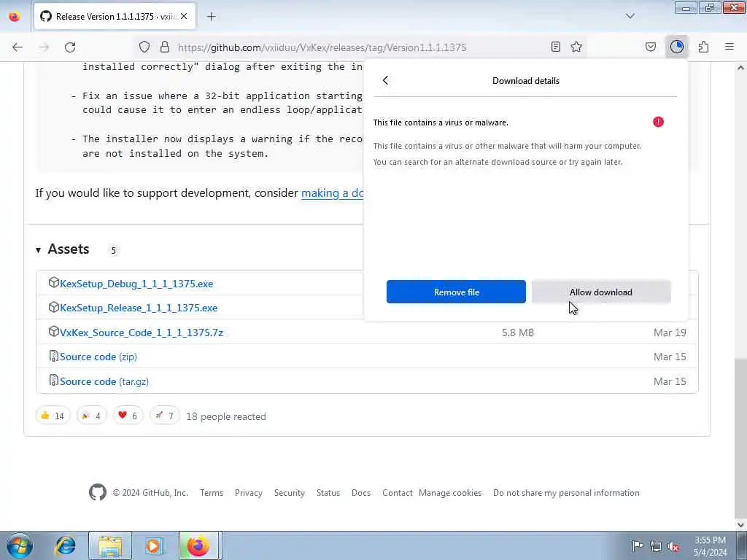Open tracking protection shield icon
The height and width of the screenshot is (560, 747).
pos(144,47)
